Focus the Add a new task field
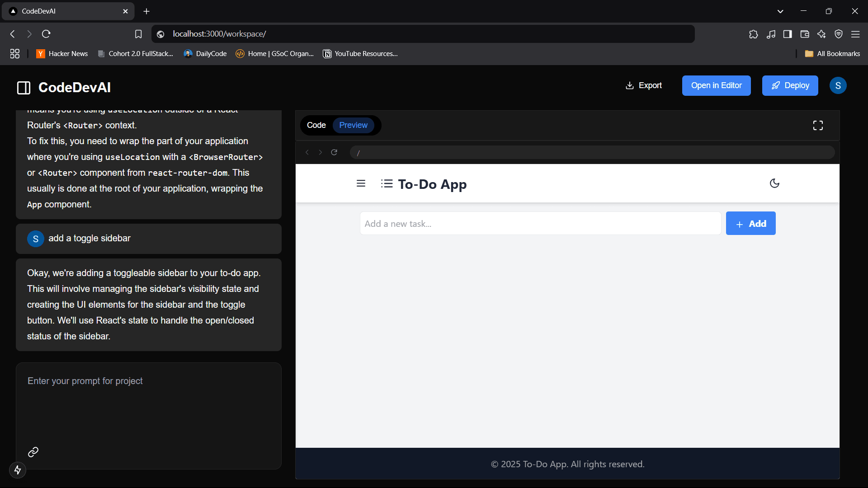The width and height of the screenshot is (868, 488). click(x=540, y=224)
